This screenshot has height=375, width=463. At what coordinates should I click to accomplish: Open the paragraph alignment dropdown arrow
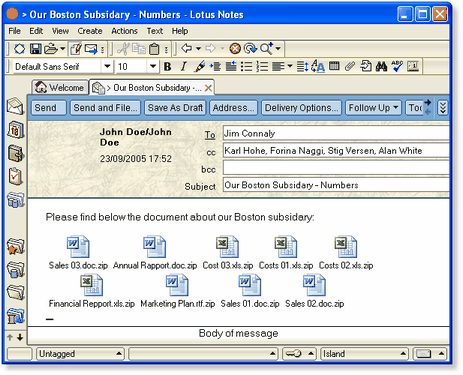(x=290, y=66)
